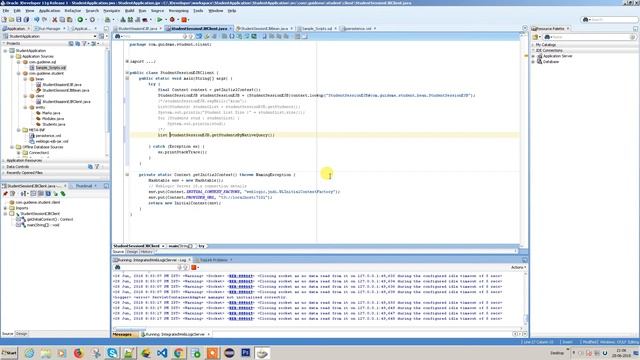Click the red stop icon in log panel

coord(194,267)
